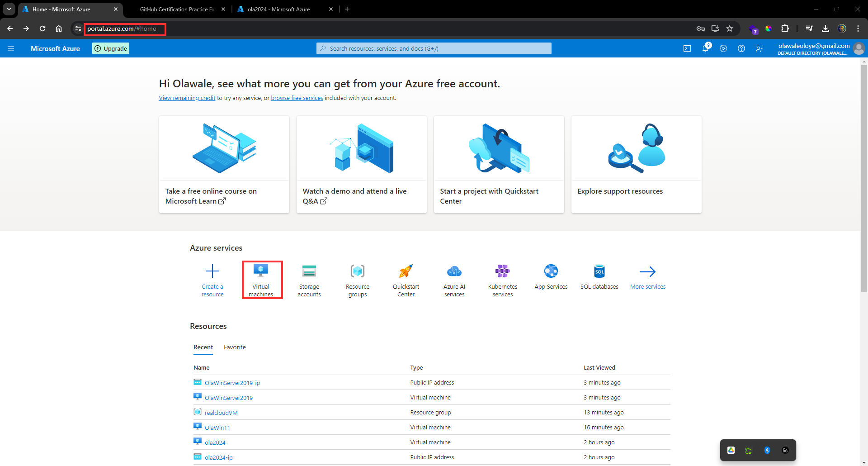This screenshot has height=466, width=868.
Task: Click the browser address bar URL
Action: (122, 29)
